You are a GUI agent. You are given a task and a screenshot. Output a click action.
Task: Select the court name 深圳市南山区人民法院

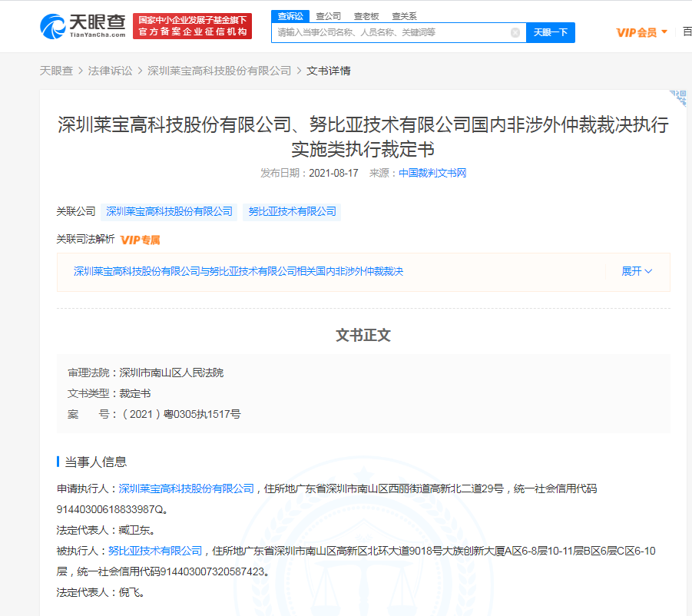pyautogui.click(x=171, y=373)
